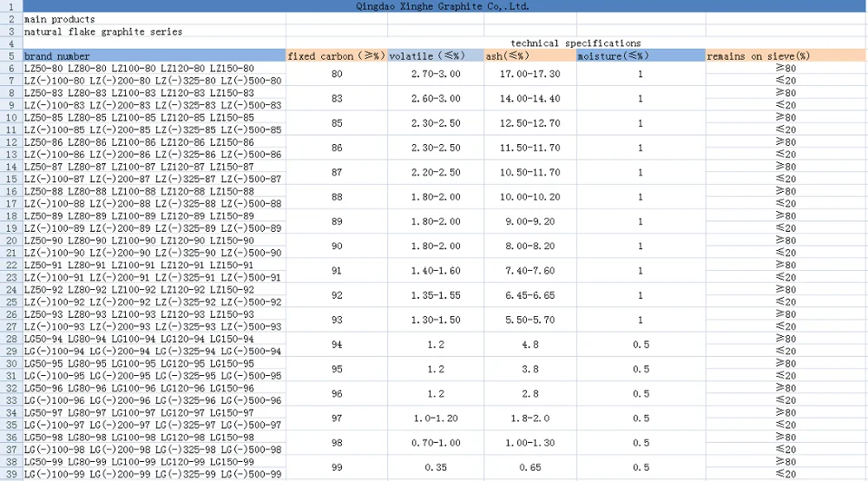Click row header number 39
Image resolution: width=868 pixels, height=481 pixels.
[11, 474]
